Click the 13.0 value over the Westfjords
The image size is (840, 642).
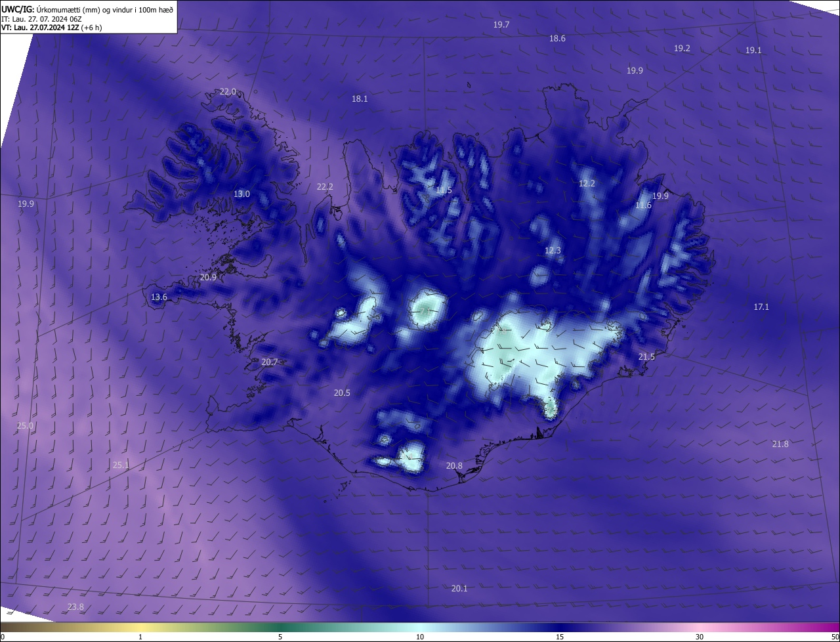click(x=242, y=194)
